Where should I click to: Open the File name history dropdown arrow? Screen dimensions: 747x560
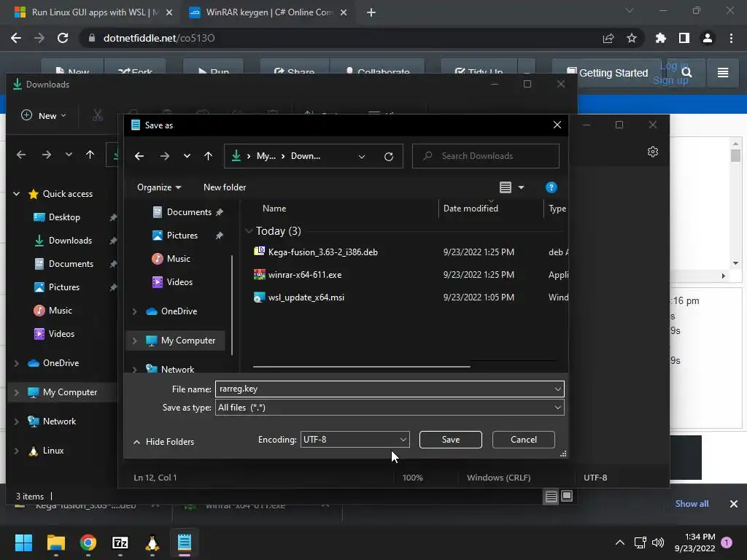pos(557,389)
